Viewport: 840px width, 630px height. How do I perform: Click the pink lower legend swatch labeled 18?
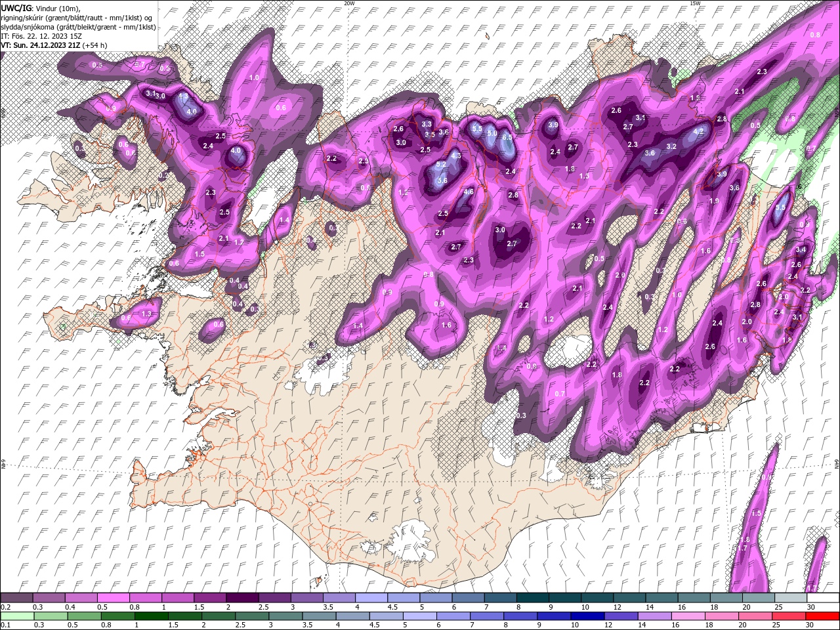click(x=721, y=616)
